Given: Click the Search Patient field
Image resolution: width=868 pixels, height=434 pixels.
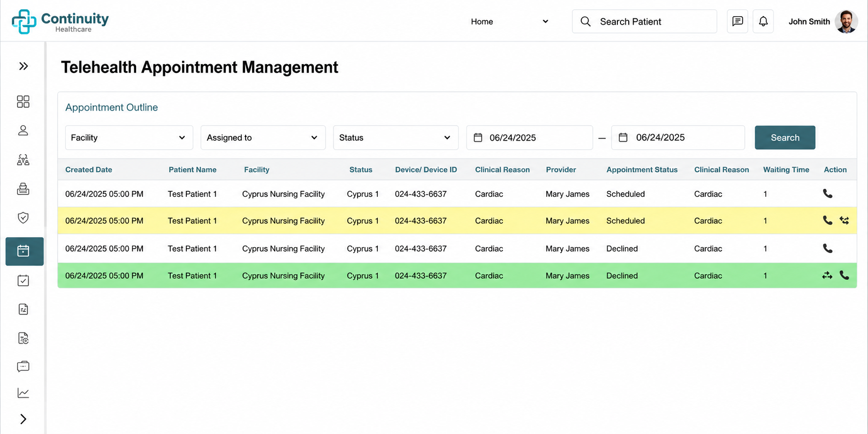Looking at the screenshot, I should [644, 22].
